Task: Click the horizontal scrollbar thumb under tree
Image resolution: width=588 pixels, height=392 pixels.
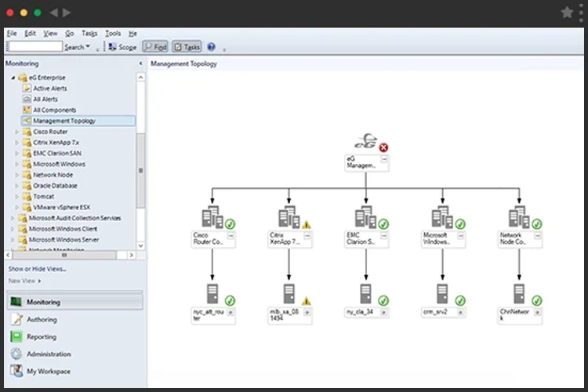Action: 64,255
